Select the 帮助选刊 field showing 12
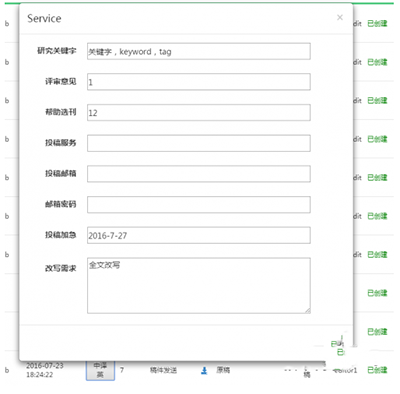 (x=199, y=113)
